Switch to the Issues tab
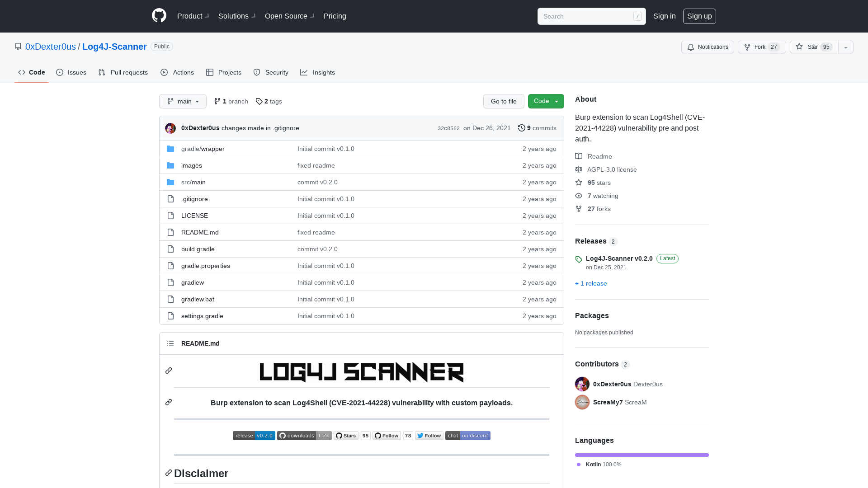The height and width of the screenshot is (488, 868). tap(71, 72)
